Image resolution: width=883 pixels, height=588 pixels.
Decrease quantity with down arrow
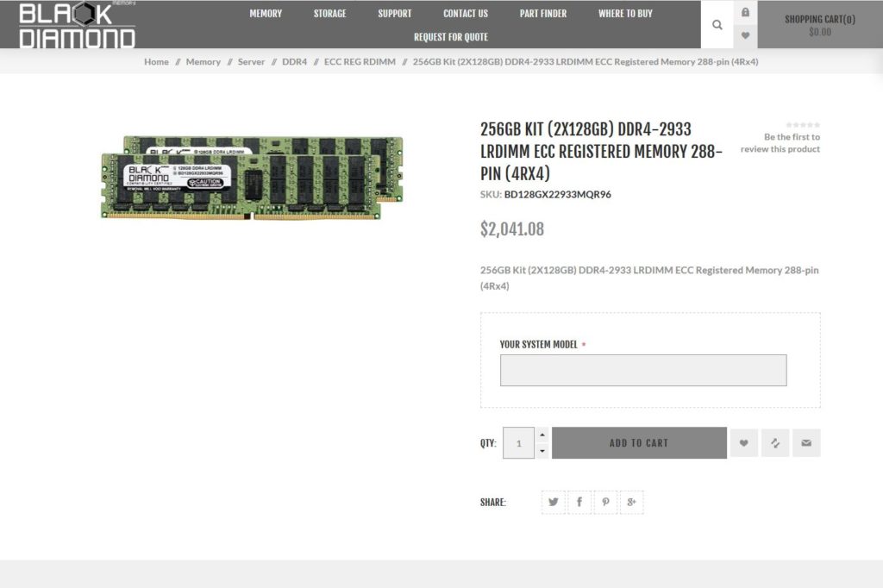[x=542, y=451]
